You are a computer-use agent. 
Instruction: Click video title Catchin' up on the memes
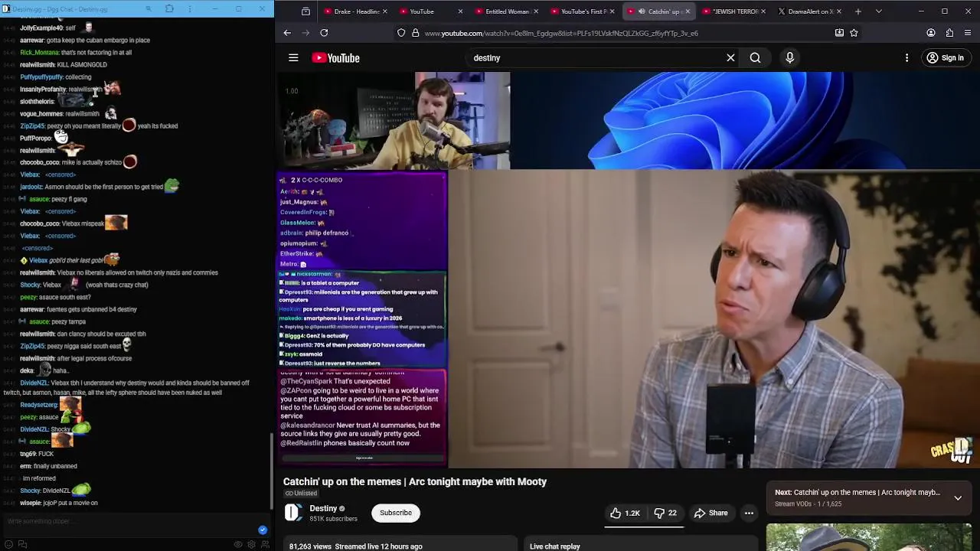tap(415, 481)
